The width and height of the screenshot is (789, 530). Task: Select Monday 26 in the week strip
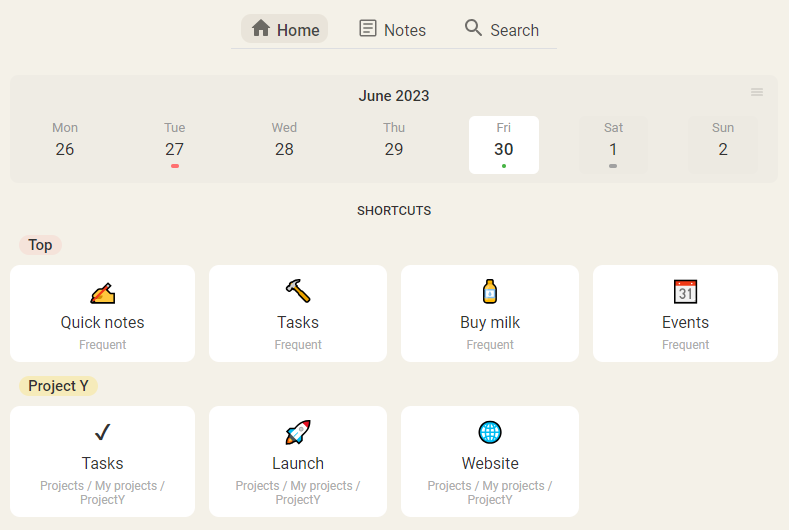[x=65, y=144]
